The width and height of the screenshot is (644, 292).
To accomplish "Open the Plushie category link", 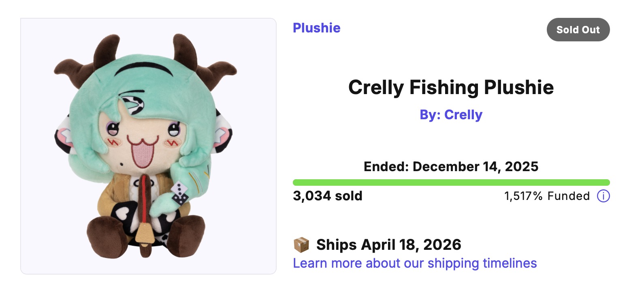I will (x=316, y=28).
